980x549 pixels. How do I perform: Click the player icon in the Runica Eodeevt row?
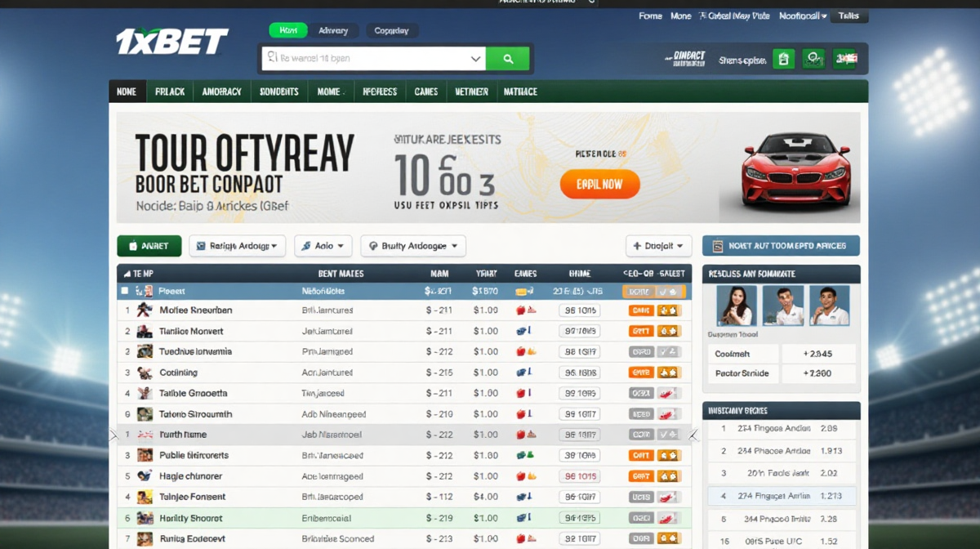coord(145,538)
